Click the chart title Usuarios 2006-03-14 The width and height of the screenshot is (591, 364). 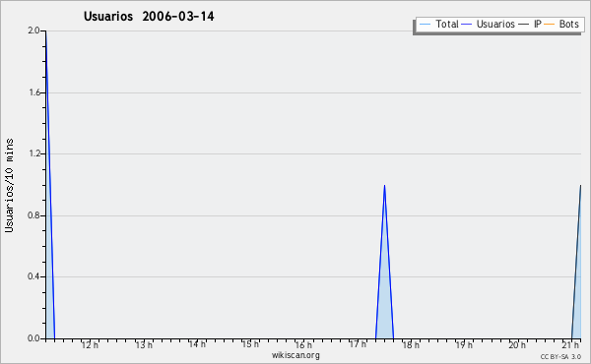(x=149, y=16)
